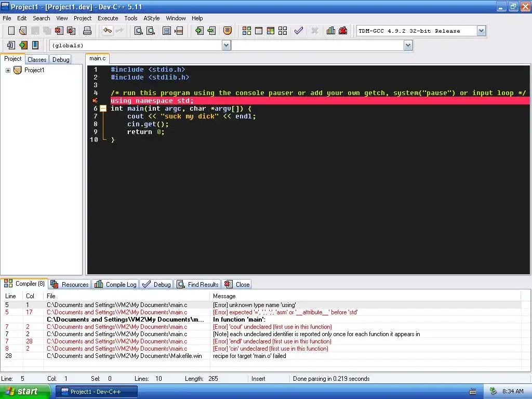This screenshot has width=532, height=399.
Task: Click the Debug checkmark toolbar icon
Action: [x=299, y=31]
